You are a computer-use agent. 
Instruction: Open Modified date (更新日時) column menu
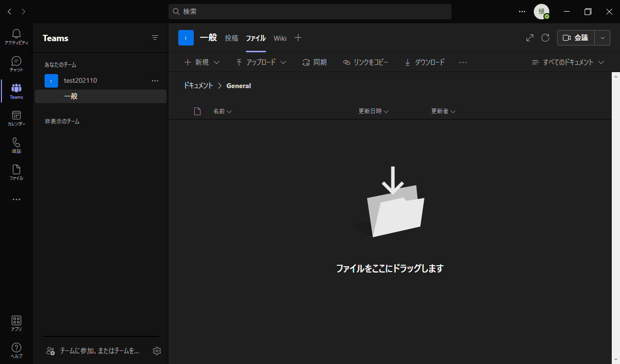(x=373, y=111)
